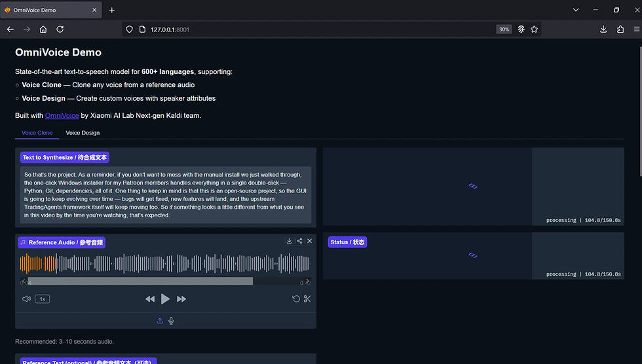Image resolution: width=642 pixels, height=364 pixels.
Task: Trim audio with the scissors icon
Action: coord(307,299)
